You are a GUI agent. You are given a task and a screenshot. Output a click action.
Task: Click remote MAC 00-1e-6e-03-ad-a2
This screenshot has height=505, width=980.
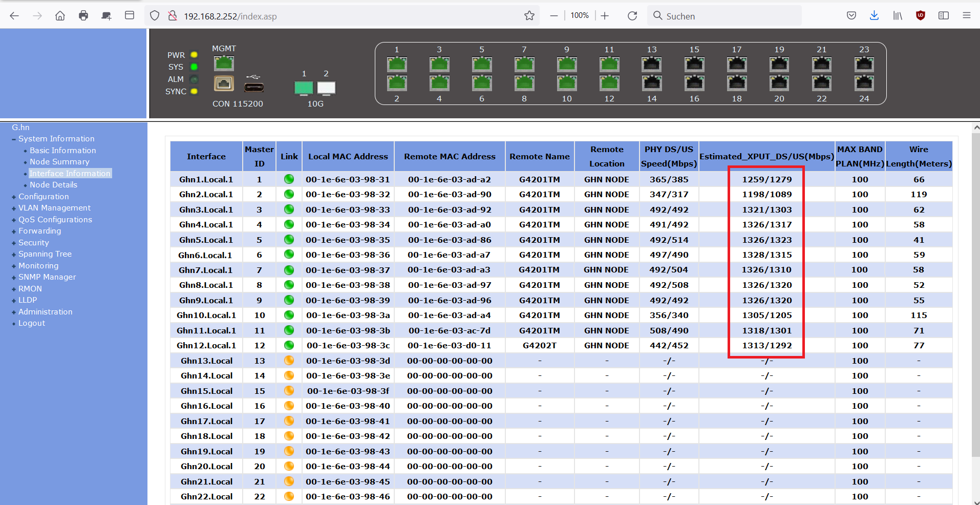(450, 179)
